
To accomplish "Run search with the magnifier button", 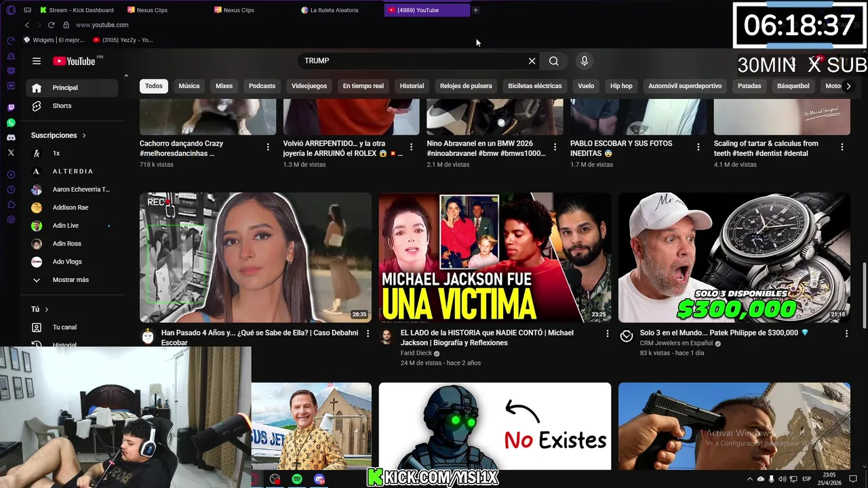I will coord(554,61).
